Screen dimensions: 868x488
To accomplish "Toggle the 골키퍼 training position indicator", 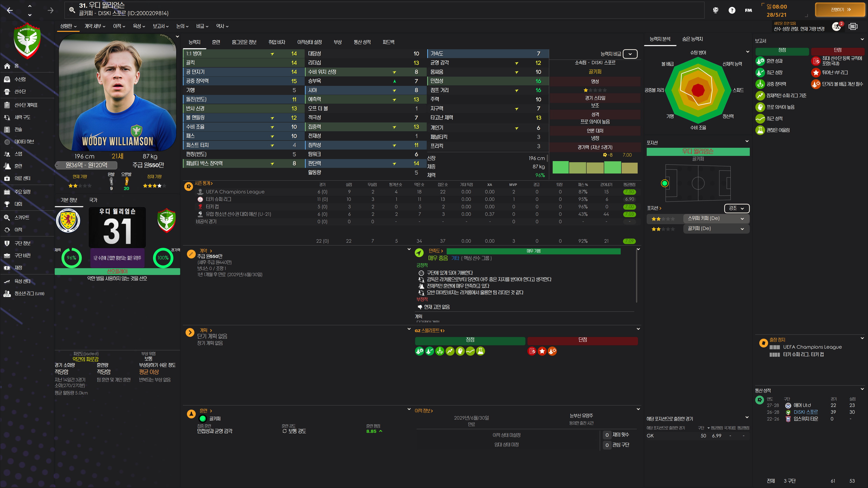I will [203, 419].
